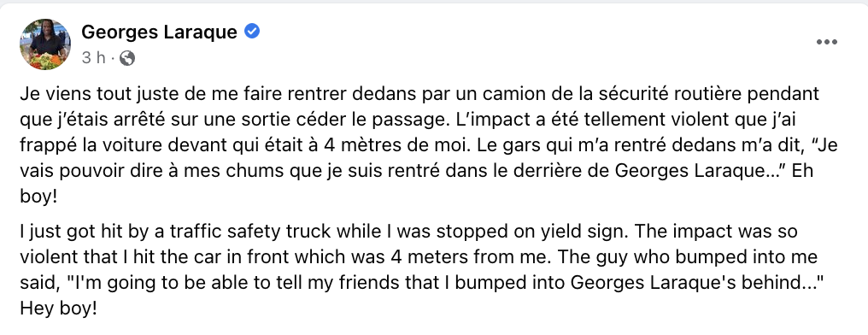Click the line starting "said, "I'm going to be"
The height and width of the screenshot is (335, 868).
tap(422, 282)
